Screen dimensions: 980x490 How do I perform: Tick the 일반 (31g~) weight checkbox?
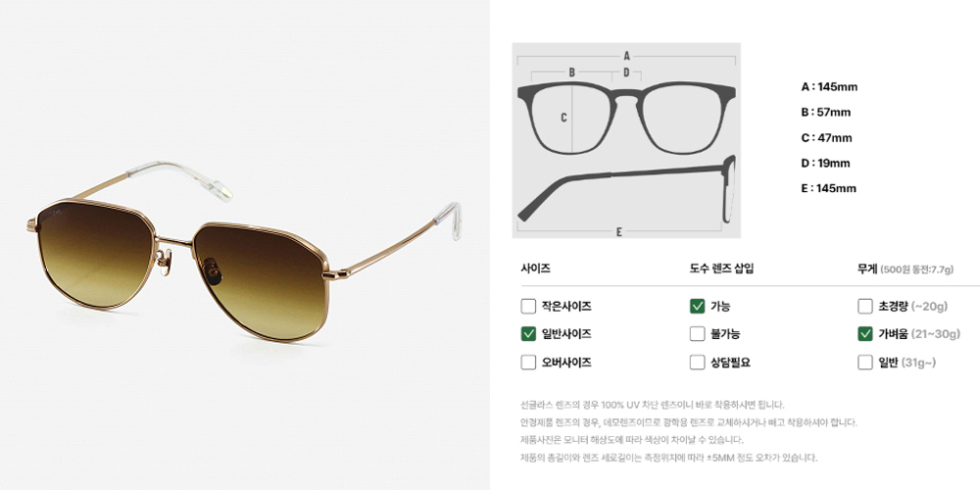point(865,362)
